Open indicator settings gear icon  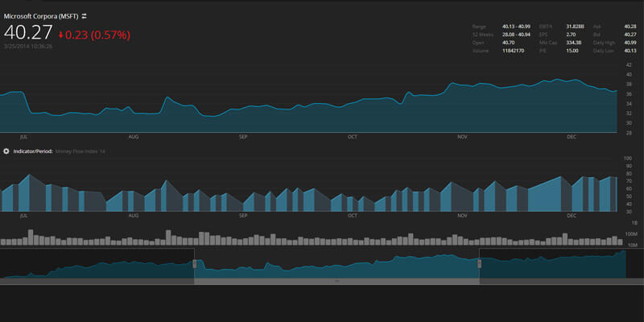coord(6,151)
